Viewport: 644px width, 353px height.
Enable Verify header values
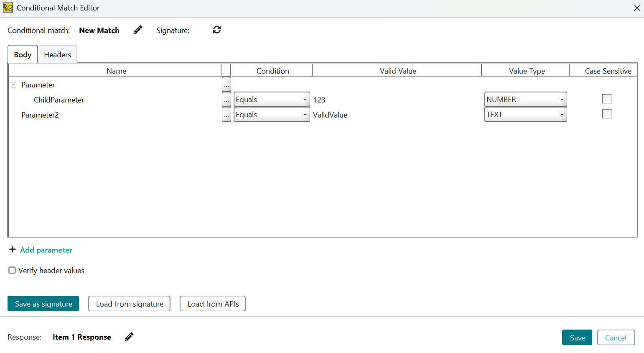[12, 270]
